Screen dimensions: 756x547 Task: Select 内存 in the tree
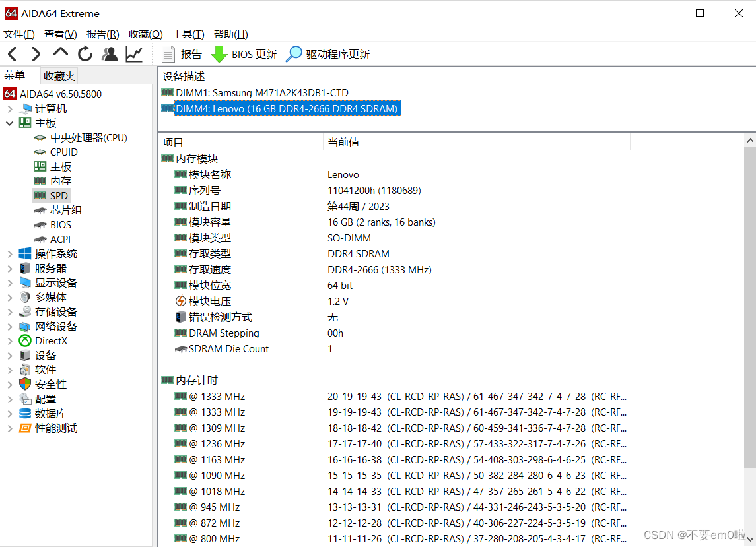click(x=61, y=181)
